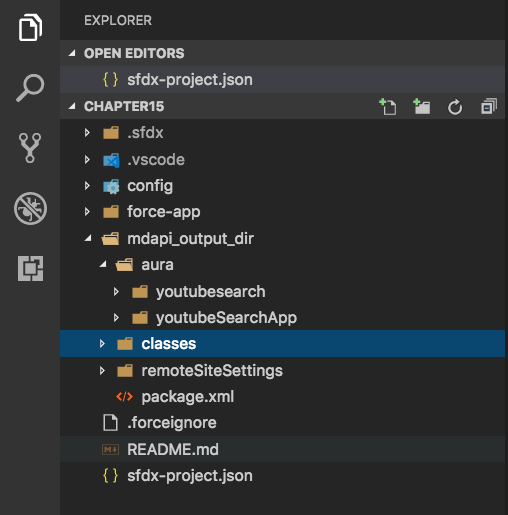Open the Search view icon
The height and width of the screenshot is (515, 508).
30,88
